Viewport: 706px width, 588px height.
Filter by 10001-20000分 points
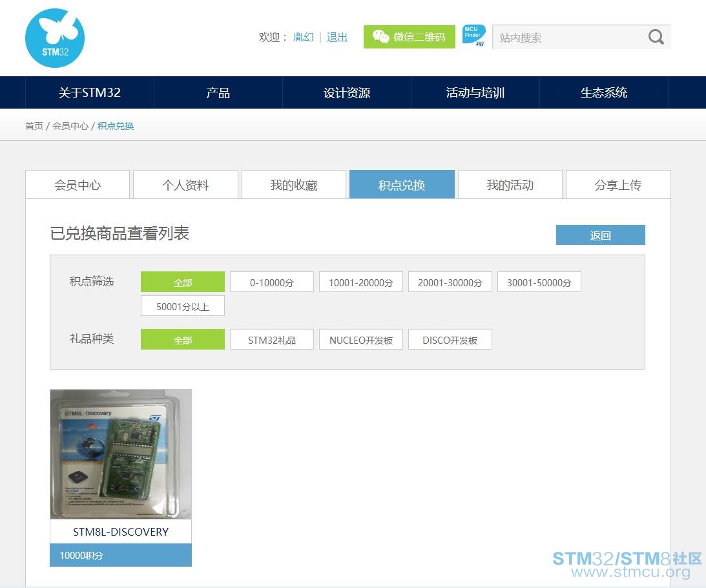coord(361,282)
